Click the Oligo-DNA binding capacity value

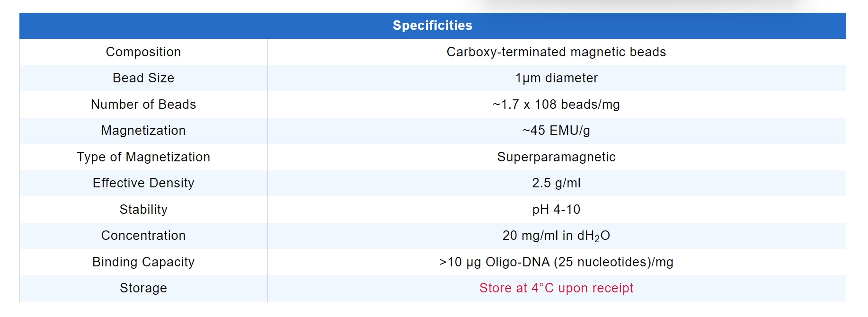coord(556,262)
